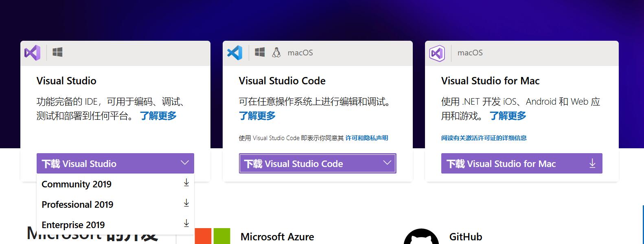644x244 pixels.
Task: Click the Visual Studio for Mac card title
Action: 491,81
